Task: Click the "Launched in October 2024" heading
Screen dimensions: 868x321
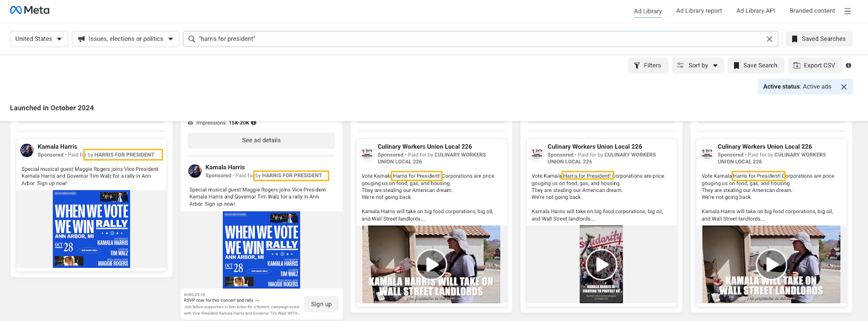Action: [x=52, y=108]
